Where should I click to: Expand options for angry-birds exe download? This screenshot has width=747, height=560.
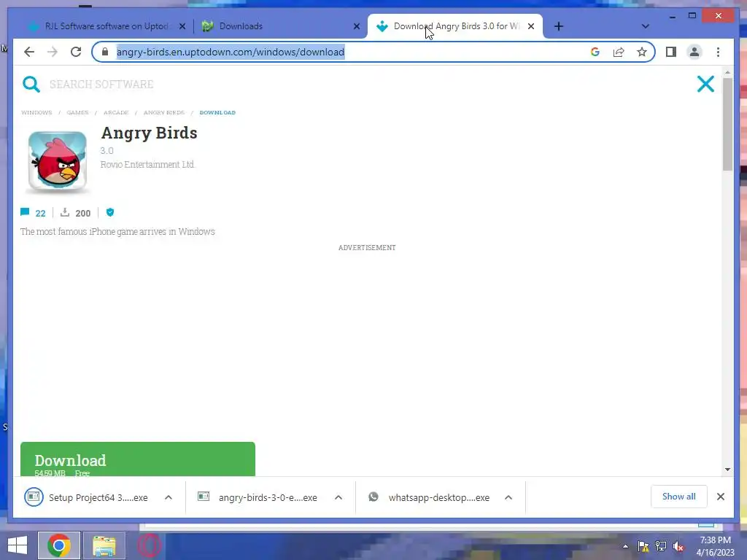338,497
